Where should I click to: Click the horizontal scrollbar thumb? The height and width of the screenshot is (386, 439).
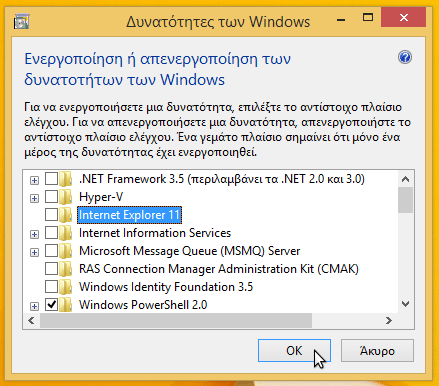point(176,321)
